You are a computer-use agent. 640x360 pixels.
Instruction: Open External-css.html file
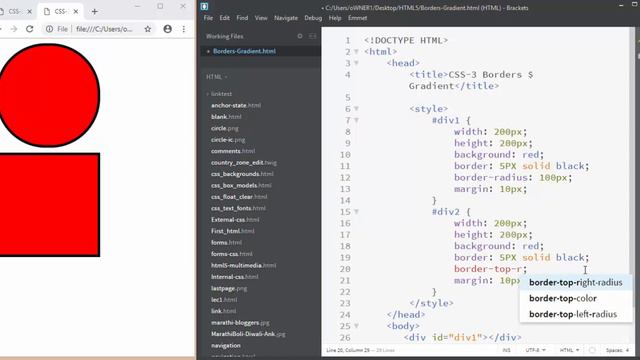pyautogui.click(x=235, y=220)
